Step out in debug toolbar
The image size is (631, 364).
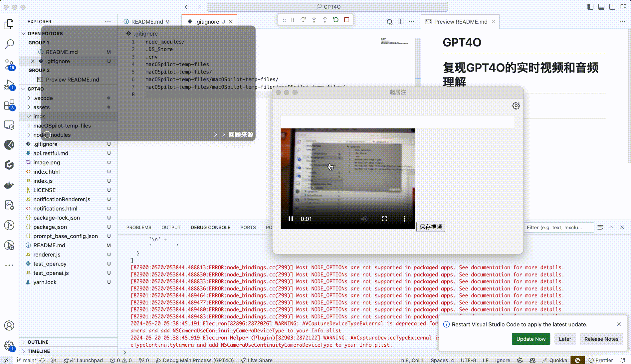pos(325,20)
